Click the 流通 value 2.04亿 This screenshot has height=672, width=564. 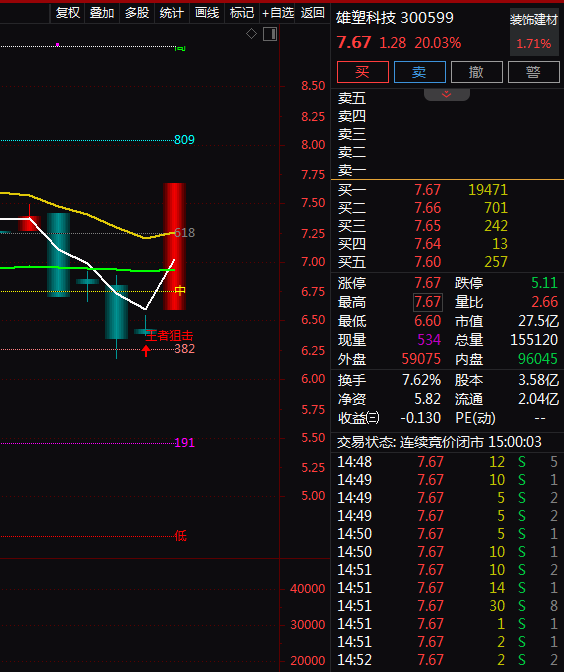pos(538,399)
